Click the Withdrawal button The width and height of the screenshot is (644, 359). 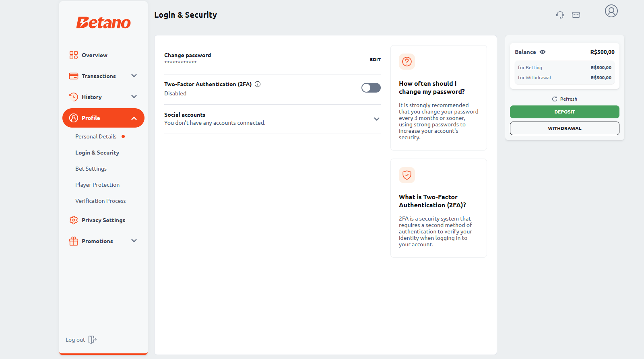click(564, 128)
